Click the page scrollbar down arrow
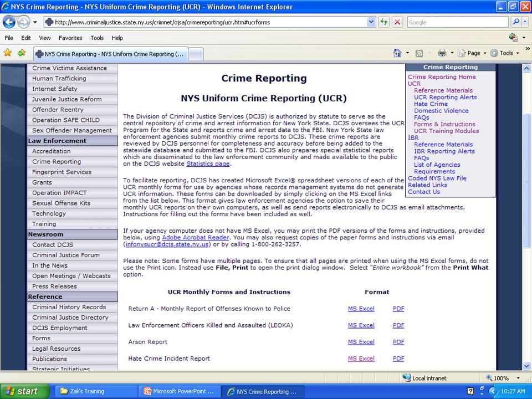Image resolution: width=532 pixels, height=399 pixels. point(526,366)
